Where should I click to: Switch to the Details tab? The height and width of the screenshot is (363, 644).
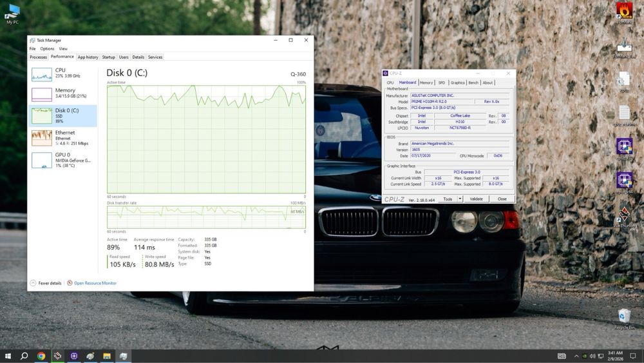(138, 57)
